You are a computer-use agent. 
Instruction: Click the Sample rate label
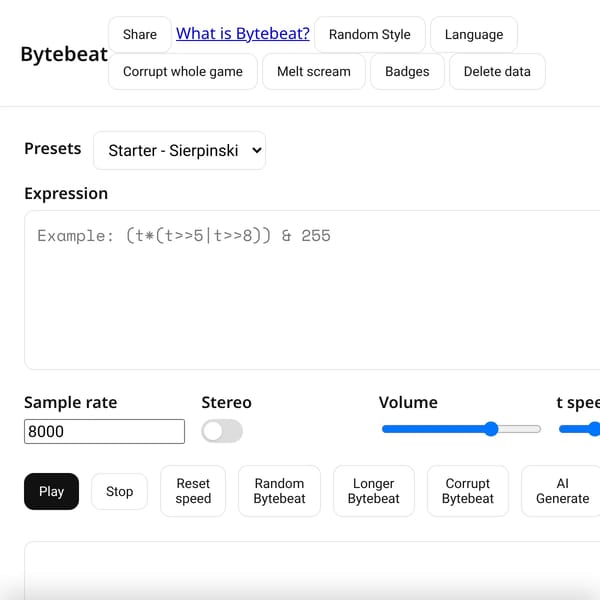click(x=71, y=403)
